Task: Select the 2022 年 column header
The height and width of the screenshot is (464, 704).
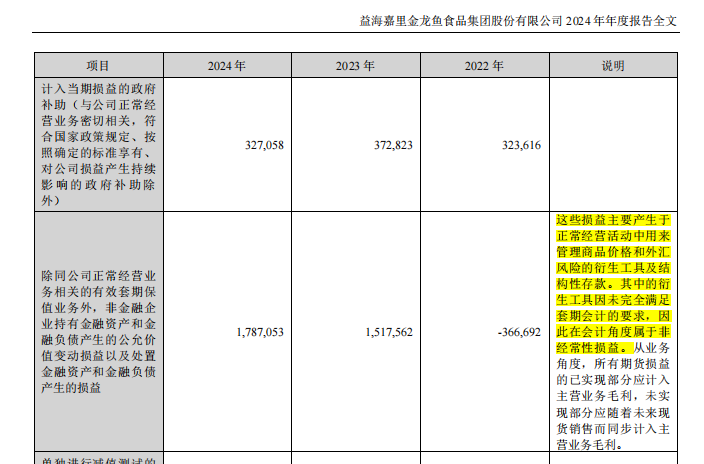Action: pyautogui.click(x=484, y=66)
